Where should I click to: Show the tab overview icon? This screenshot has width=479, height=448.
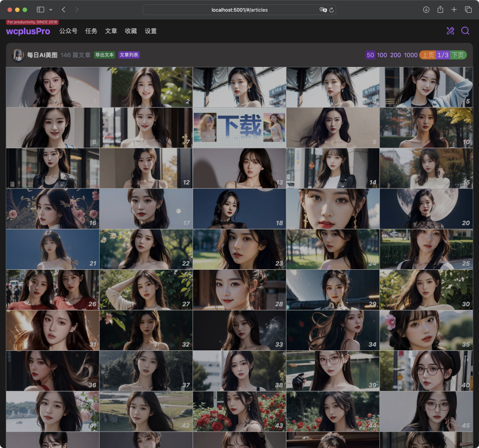pos(468,10)
